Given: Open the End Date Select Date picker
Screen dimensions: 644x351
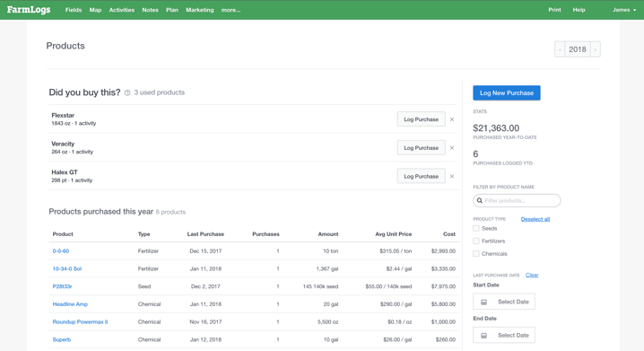Looking at the screenshot, I should pyautogui.click(x=504, y=336).
